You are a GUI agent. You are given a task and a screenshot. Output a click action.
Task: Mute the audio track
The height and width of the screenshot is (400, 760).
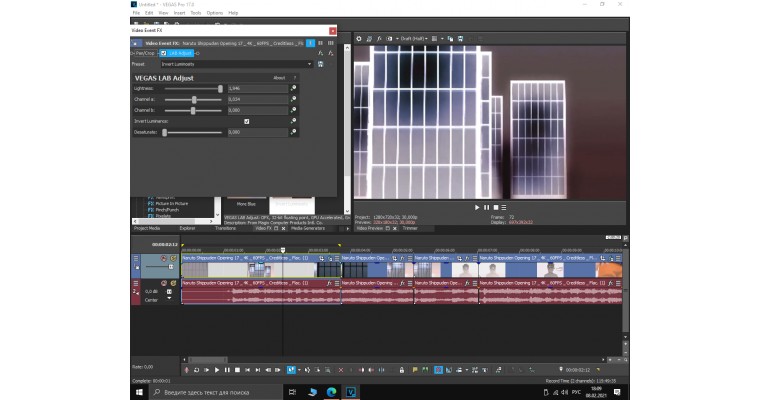[x=164, y=284]
